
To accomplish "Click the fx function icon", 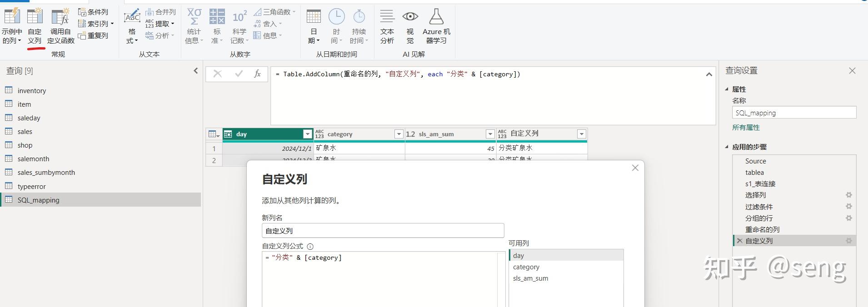I will [x=257, y=74].
